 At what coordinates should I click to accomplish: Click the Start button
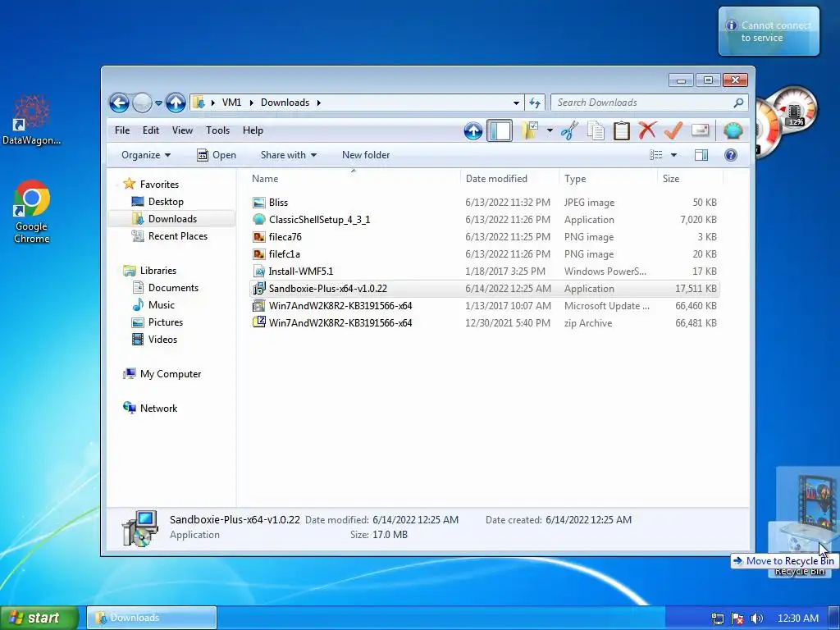click(39, 618)
